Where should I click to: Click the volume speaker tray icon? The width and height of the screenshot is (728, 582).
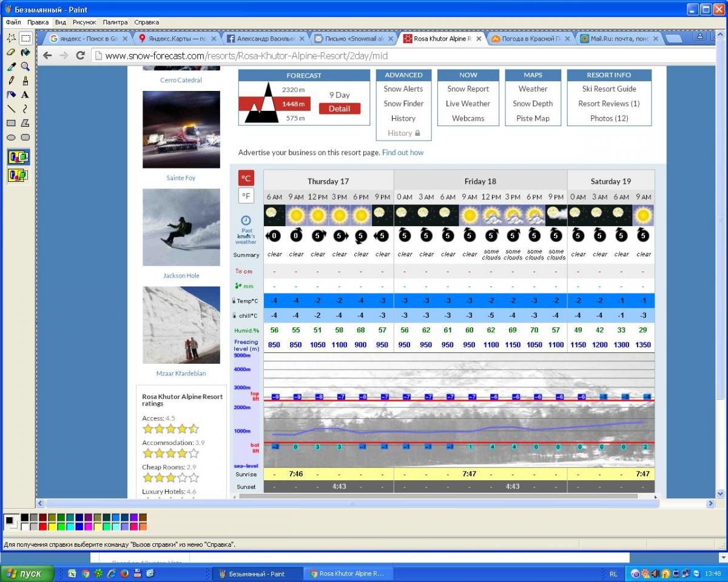click(x=656, y=574)
